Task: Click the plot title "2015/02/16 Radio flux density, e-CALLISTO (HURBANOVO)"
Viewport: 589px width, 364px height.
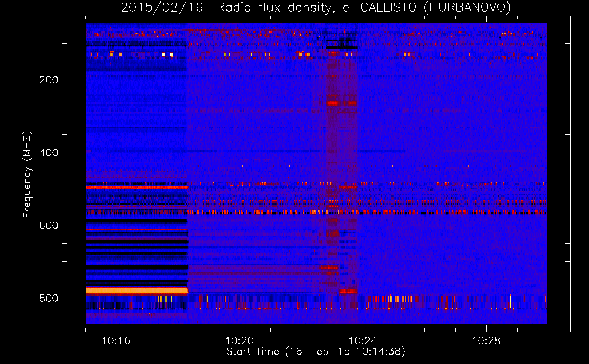Action: click(x=316, y=7)
